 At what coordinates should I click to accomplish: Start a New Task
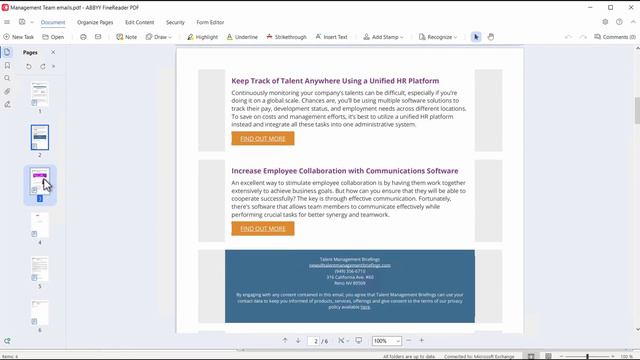pos(19,37)
